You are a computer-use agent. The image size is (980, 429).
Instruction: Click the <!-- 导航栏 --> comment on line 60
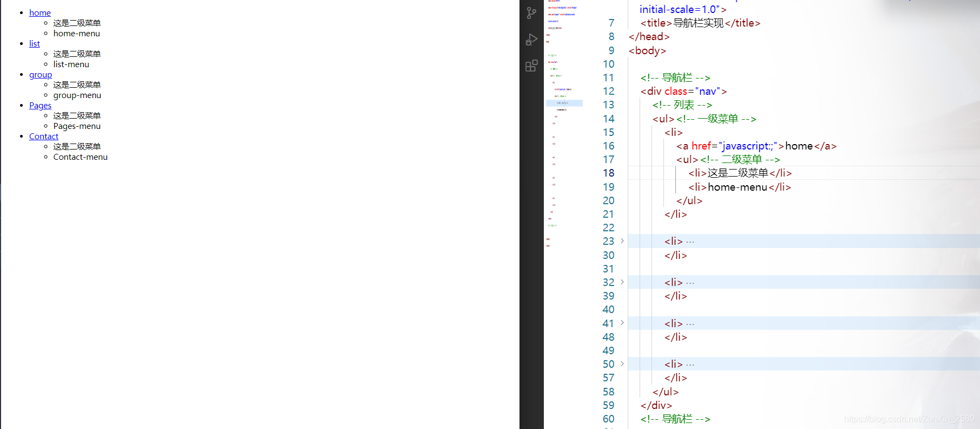675,419
